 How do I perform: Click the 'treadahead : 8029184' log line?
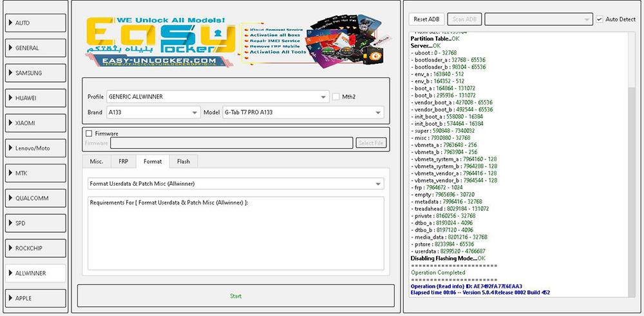pos(450,209)
